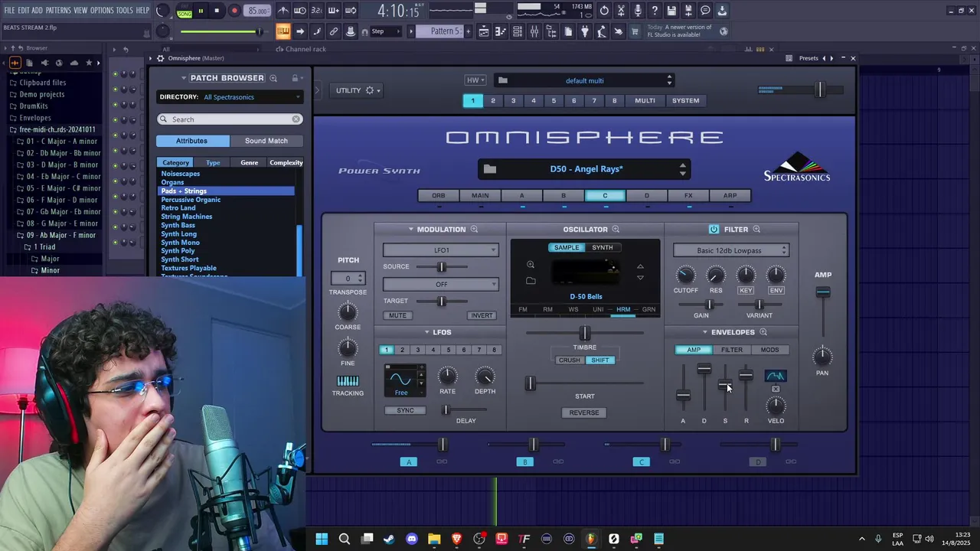Toggle the metronome icon
This screenshot has height=551, width=980.
(283, 11)
